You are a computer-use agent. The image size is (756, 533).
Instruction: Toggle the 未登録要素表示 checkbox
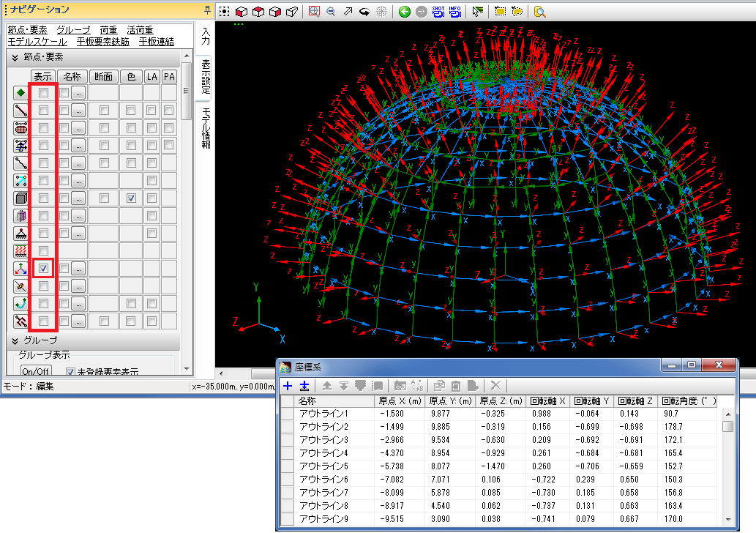point(71,371)
